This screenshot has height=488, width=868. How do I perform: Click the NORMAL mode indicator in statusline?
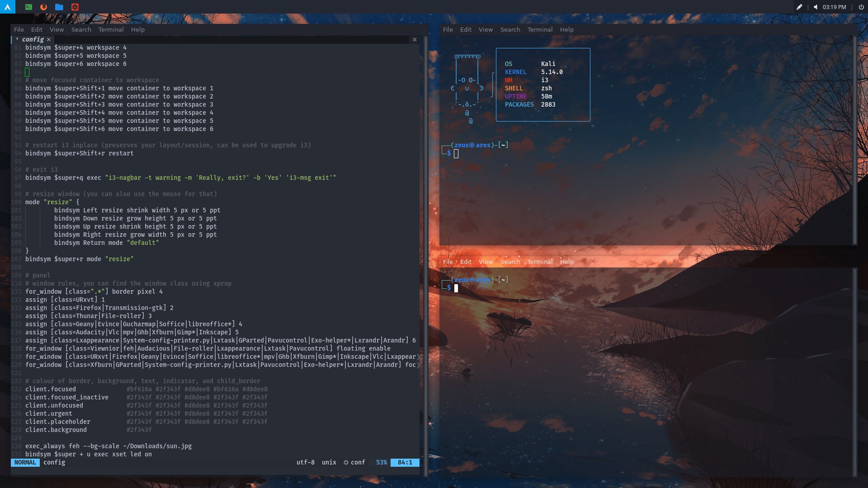click(x=25, y=462)
